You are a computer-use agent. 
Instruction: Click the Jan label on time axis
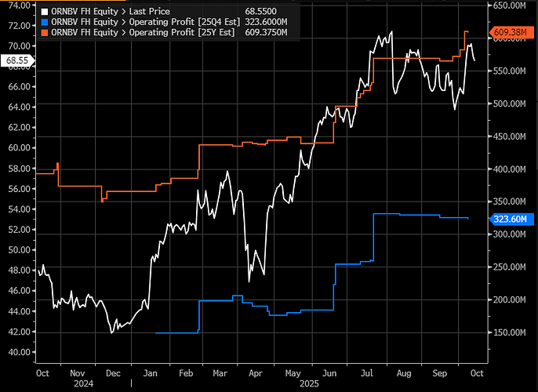click(x=151, y=375)
